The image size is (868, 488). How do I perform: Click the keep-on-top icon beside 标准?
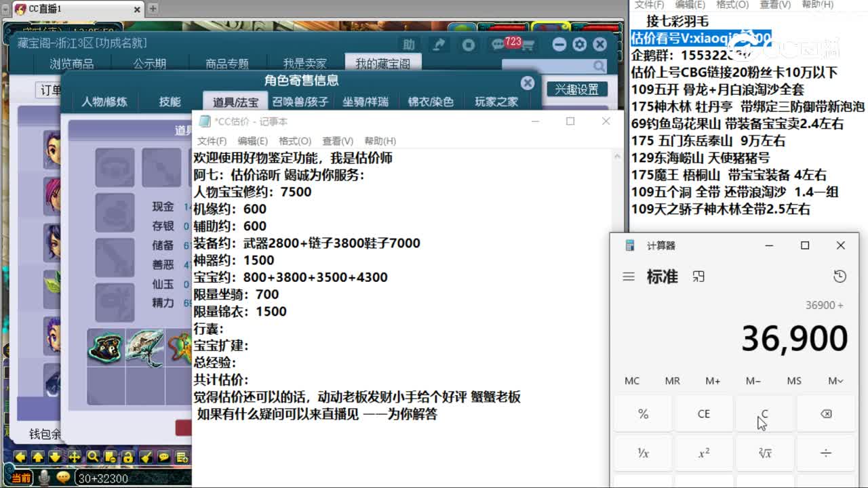pyautogui.click(x=698, y=277)
